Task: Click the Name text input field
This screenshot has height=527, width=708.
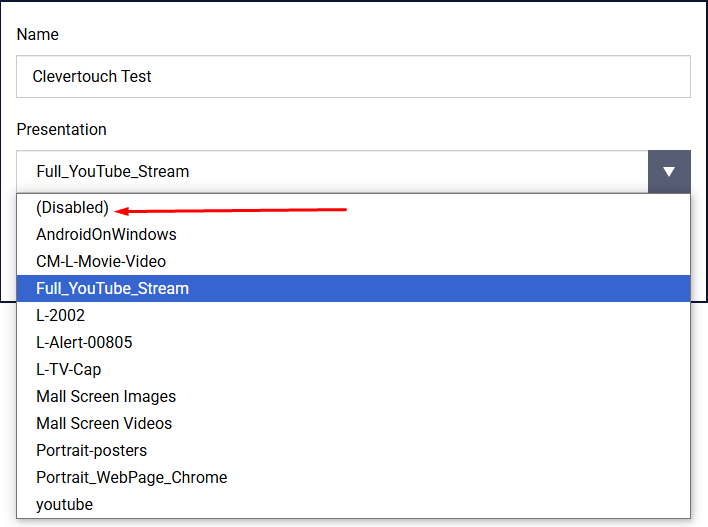Action: [353, 77]
